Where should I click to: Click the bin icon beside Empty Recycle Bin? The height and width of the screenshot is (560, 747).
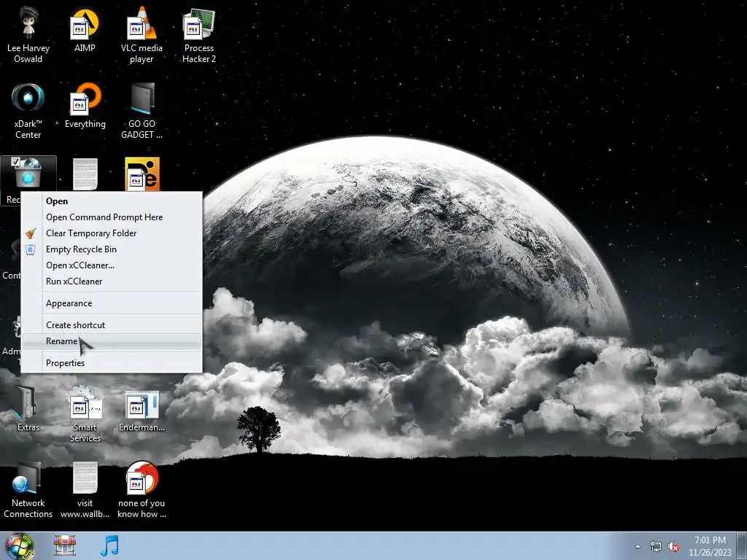(x=30, y=249)
